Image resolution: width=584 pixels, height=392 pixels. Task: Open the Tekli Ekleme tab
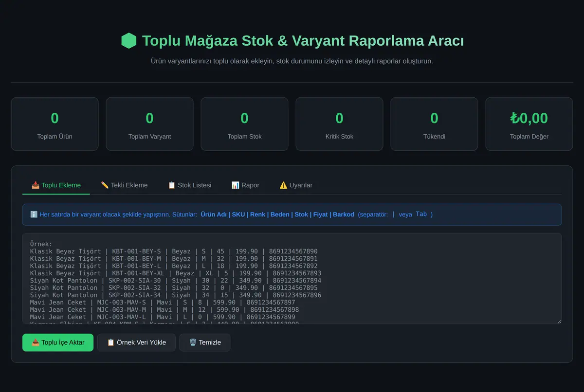tap(124, 185)
